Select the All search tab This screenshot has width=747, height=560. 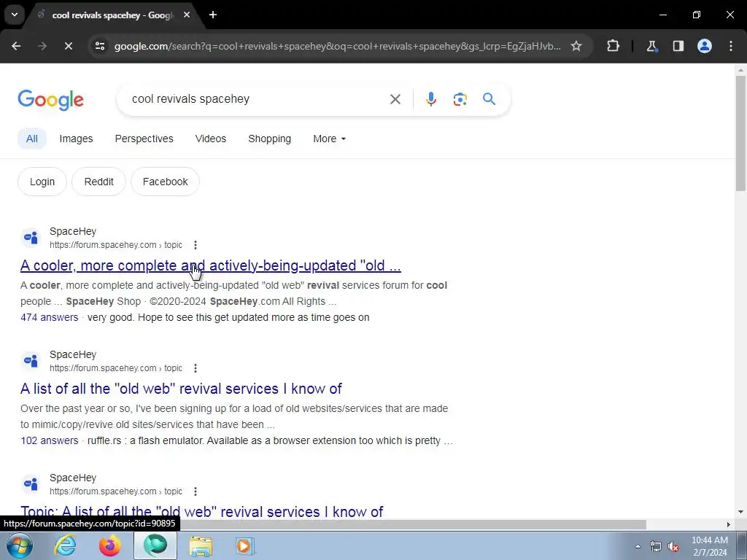[x=32, y=139]
